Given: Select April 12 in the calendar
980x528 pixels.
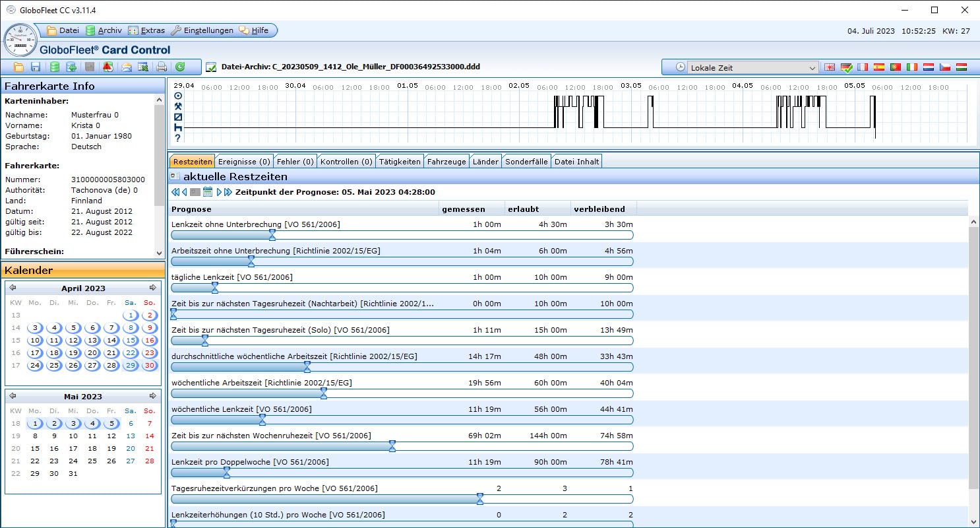Looking at the screenshot, I should click(x=73, y=341).
